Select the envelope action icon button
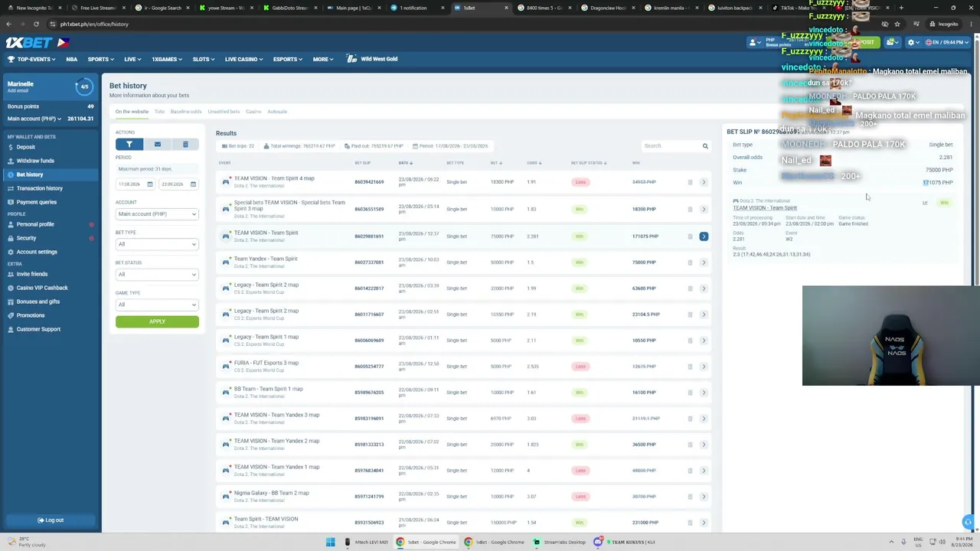The width and height of the screenshot is (980, 551). click(x=158, y=144)
